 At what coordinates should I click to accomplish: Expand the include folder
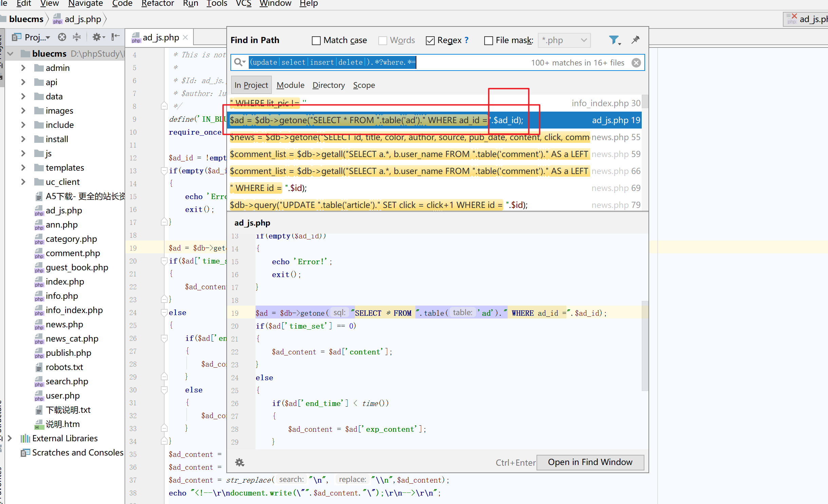[23, 125]
